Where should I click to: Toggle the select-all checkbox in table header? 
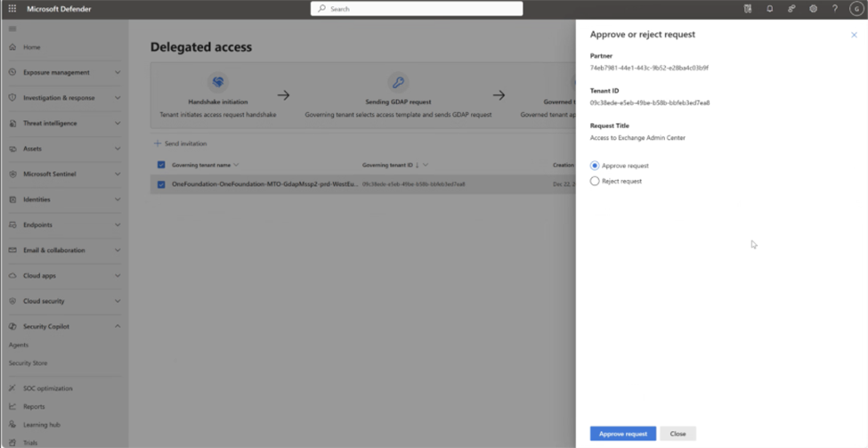pos(161,165)
